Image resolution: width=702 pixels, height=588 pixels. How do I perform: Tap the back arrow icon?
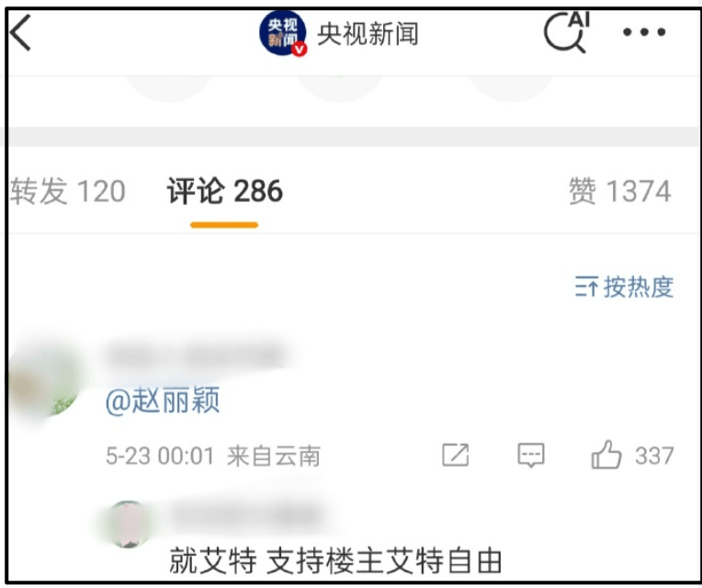click(x=20, y=32)
